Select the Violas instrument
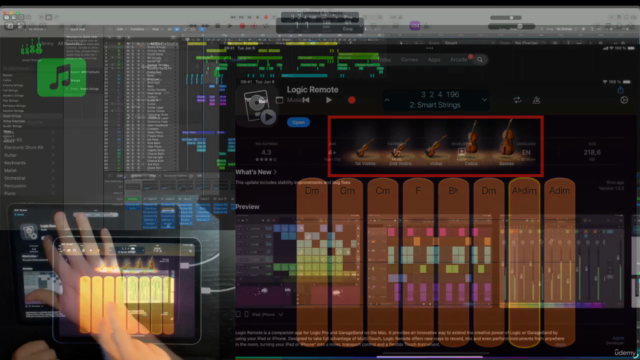Image resolution: width=640 pixels, height=360 pixels. click(x=436, y=150)
